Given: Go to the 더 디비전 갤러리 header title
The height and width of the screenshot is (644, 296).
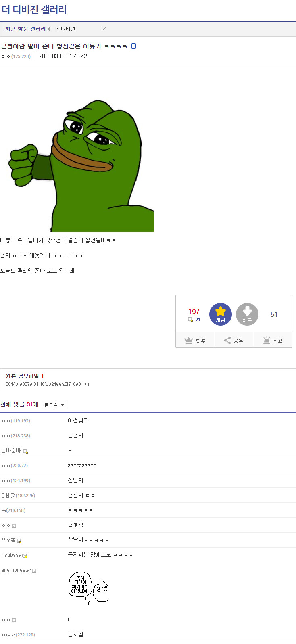Looking at the screenshot, I should 34,9.
